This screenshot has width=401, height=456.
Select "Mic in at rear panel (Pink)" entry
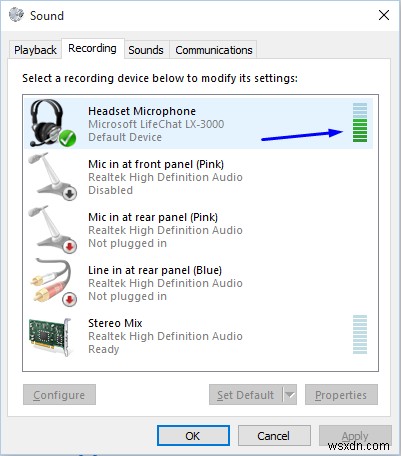pos(153,217)
